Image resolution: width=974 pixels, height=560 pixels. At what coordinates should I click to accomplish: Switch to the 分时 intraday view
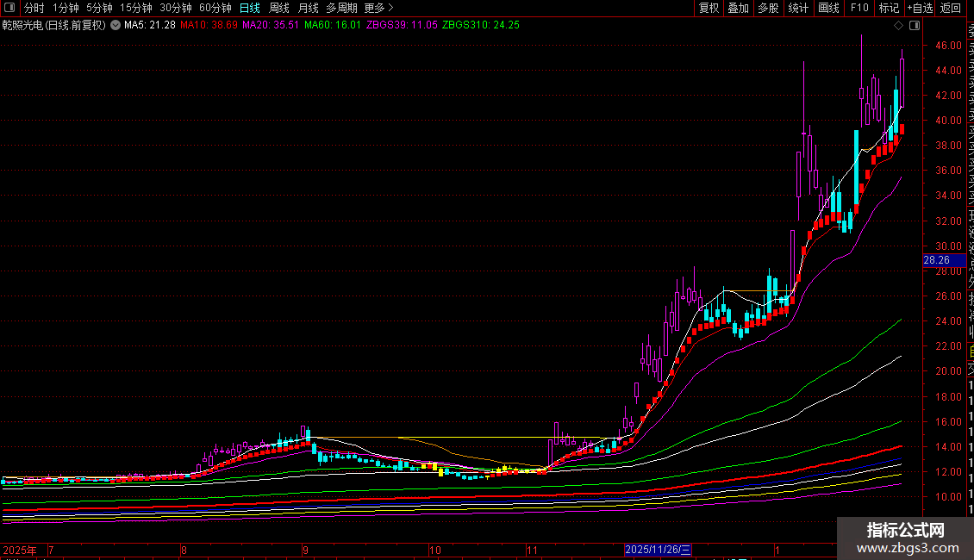pos(34,8)
